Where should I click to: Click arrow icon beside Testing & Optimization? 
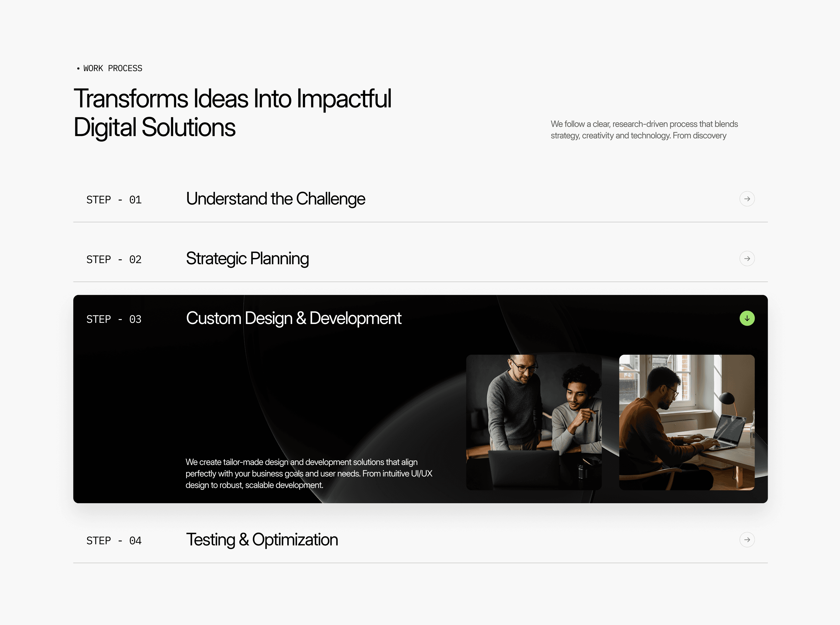(x=747, y=540)
